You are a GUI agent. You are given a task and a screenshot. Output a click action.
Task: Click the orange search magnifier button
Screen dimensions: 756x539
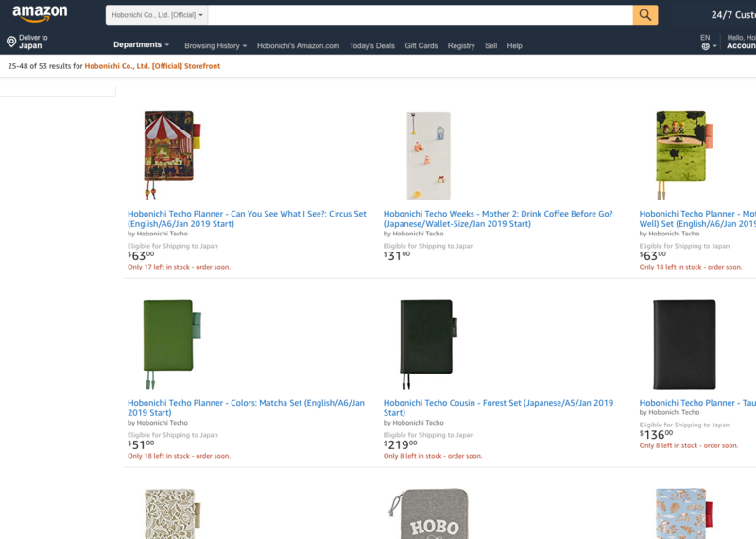(x=645, y=15)
